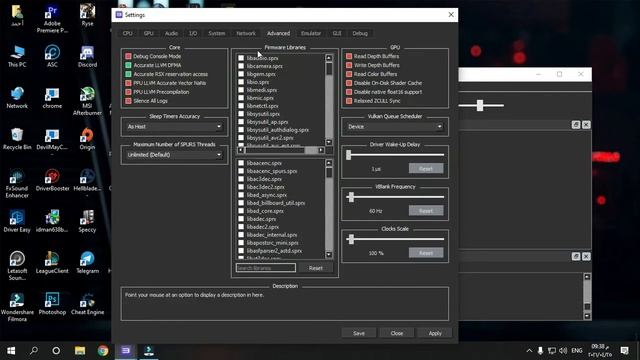Screen dimensions: 640x360
Task: Switch to the GPU tab
Action: pos(149,33)
